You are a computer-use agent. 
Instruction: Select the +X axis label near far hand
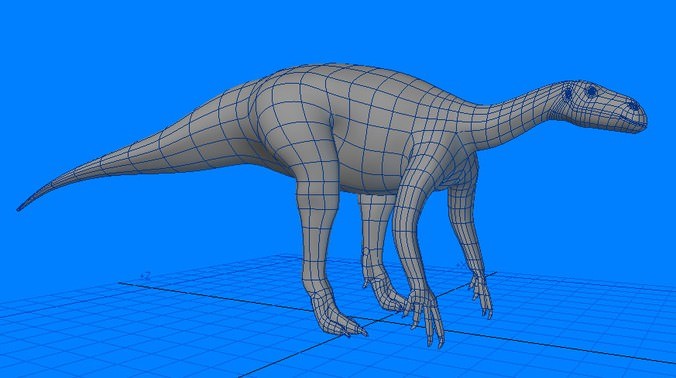pos(461,266)
